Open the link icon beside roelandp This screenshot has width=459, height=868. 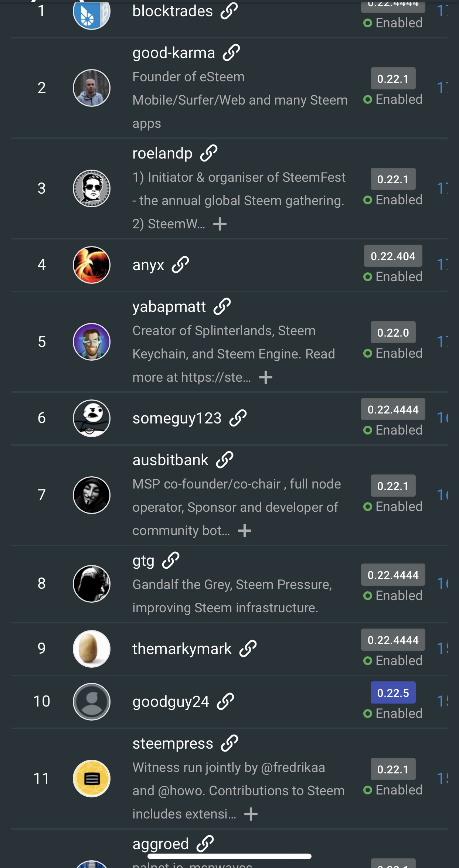[209, 153]
